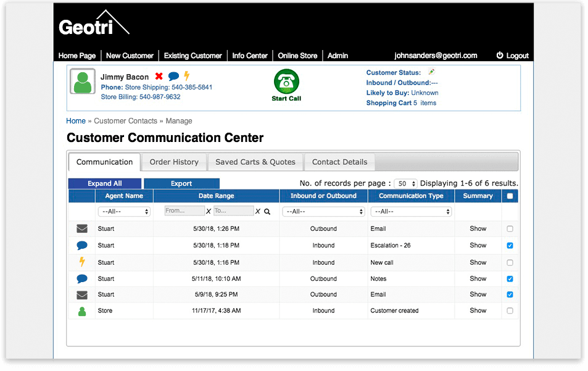Uncheck the 5/9/18 Email row checkbox
This screenshot has width=588, height=371.
click(510, 294)
